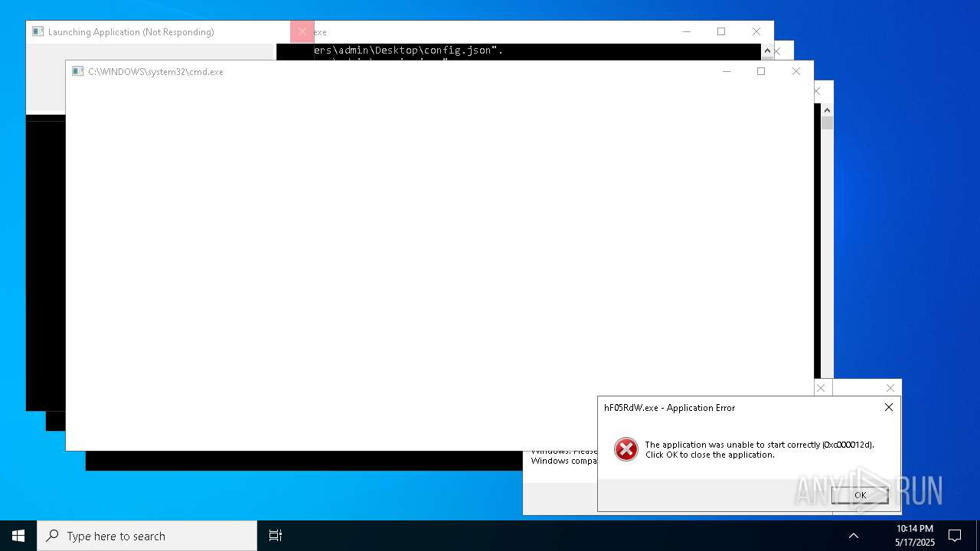Open the Windows Start menu
This screenshot has width=980, height=551.
[x=18, y=536]
